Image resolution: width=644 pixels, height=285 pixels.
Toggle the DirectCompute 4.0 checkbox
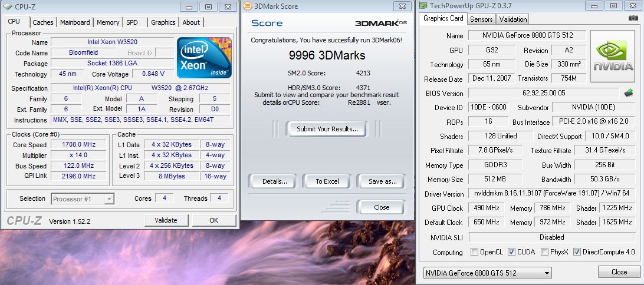[x=577, y=252]
